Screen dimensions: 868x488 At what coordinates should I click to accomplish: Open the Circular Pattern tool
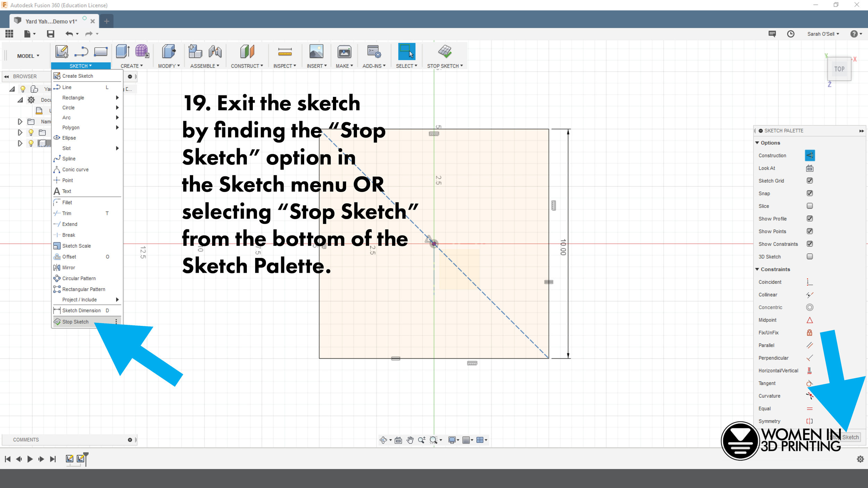(79, 278)
